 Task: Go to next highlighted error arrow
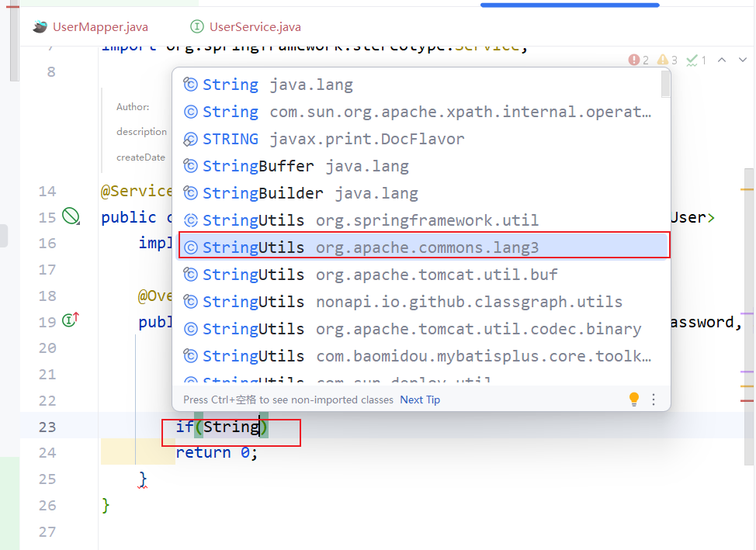pos(743,60)
